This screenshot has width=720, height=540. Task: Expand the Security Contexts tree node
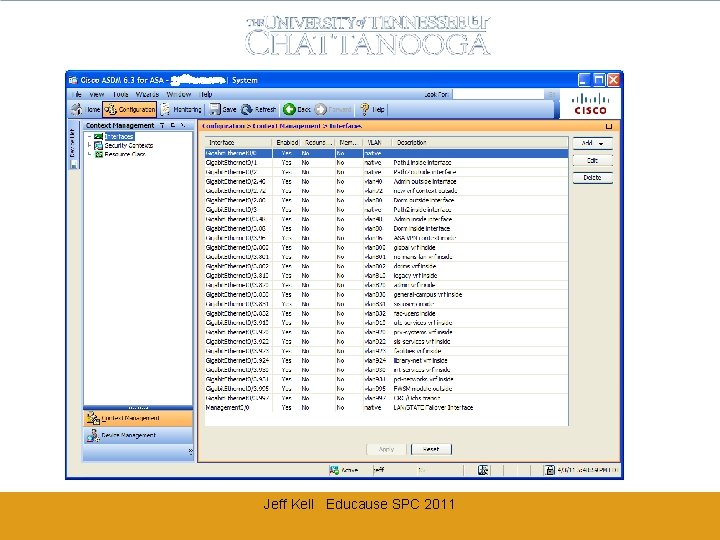tap(89, 146)
